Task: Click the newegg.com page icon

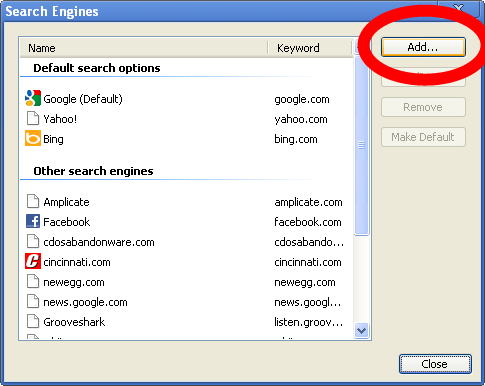Action: point(33,282)
